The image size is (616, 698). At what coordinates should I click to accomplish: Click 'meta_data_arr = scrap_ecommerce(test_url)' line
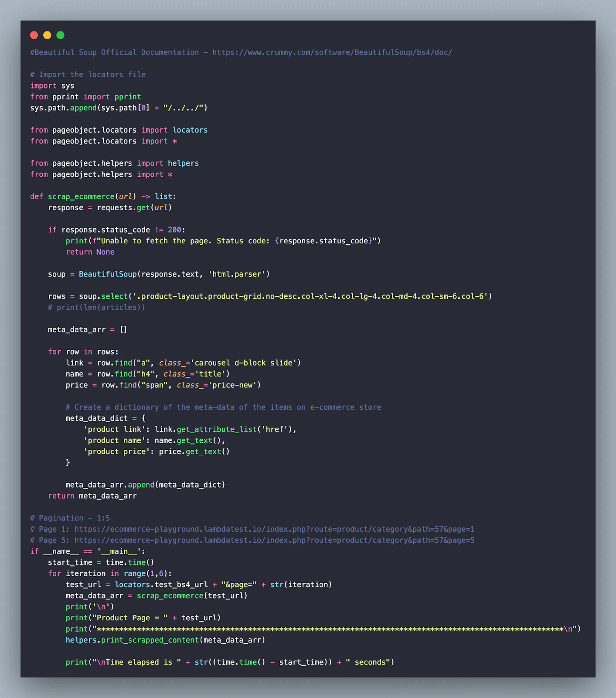(157, 596)
